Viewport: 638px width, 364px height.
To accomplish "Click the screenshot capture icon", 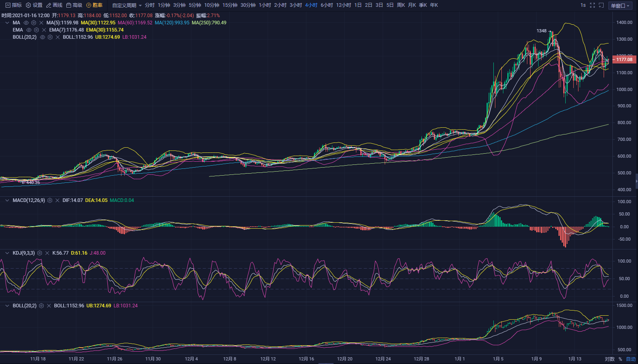I will [x=601, y=5].
